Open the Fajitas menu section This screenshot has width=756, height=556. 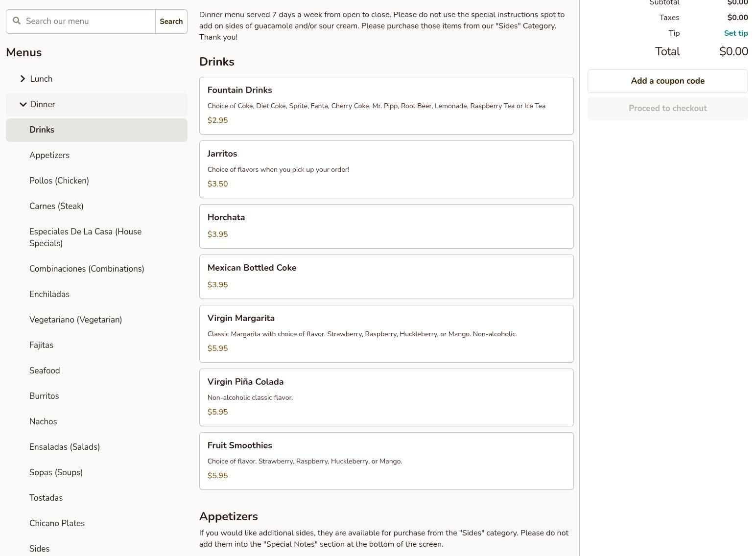coord(41,345)
